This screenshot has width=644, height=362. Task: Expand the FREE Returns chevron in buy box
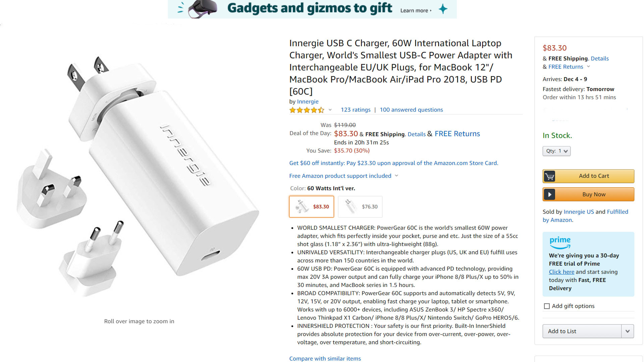click(x=588, y=67)
